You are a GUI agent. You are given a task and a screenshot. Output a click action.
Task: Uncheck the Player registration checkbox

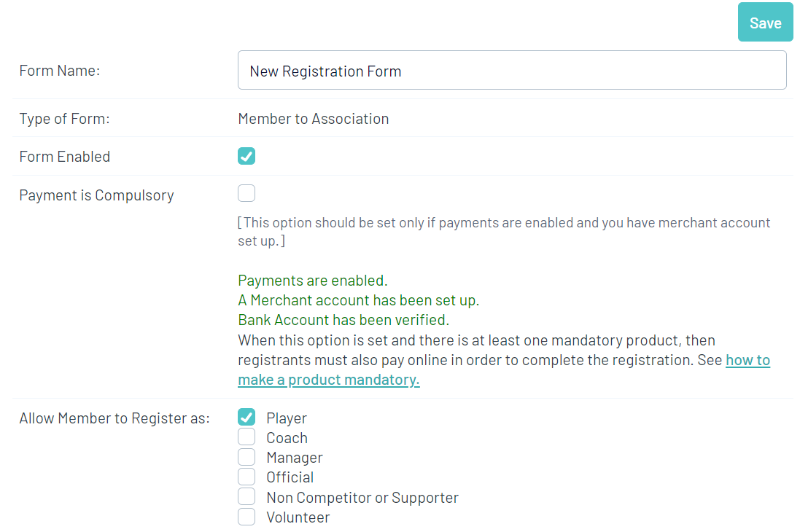[246, 418]
